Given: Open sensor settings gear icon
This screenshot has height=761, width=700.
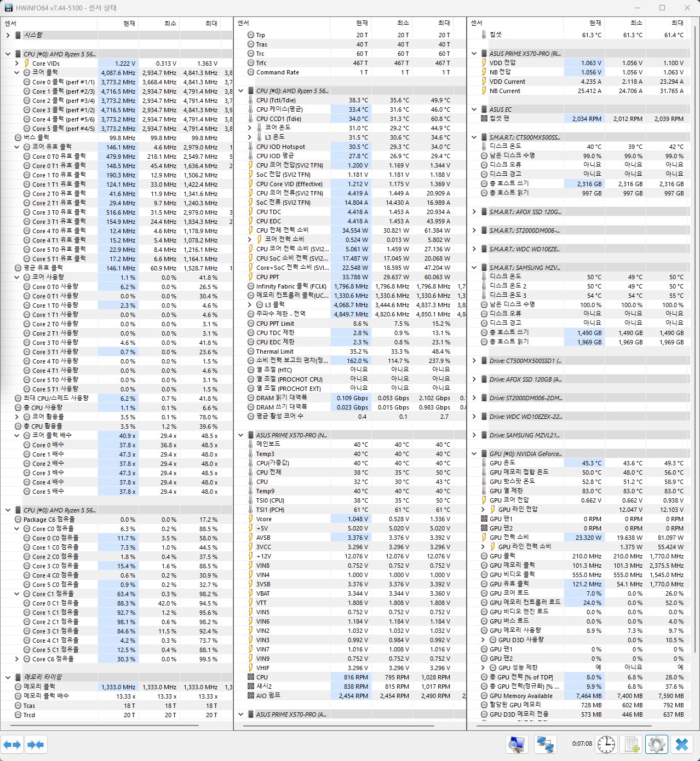Looking at the screenshot, I should 656,745.
